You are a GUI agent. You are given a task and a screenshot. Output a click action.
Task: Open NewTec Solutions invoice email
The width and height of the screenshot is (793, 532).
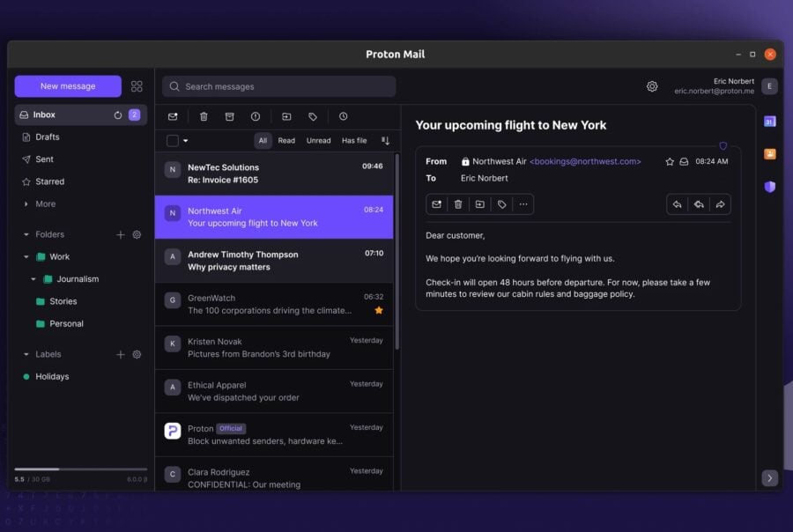(x=274, y=174)
